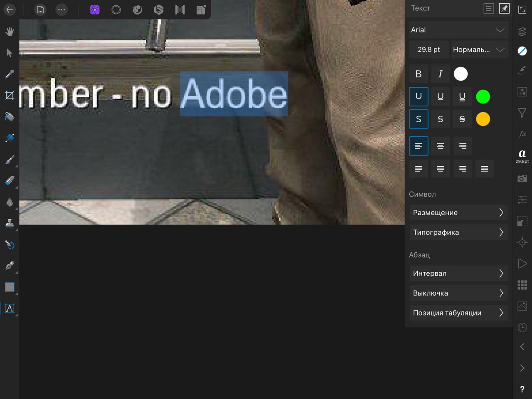Image resolution: width=532 pixels, height=399 pixels.
Task: Open the fx layer effects studio
Action: [x=522, y=134]
